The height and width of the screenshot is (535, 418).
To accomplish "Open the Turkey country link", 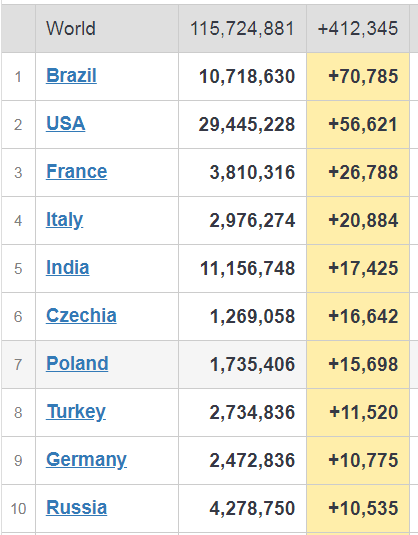I will tap(76, 412).
